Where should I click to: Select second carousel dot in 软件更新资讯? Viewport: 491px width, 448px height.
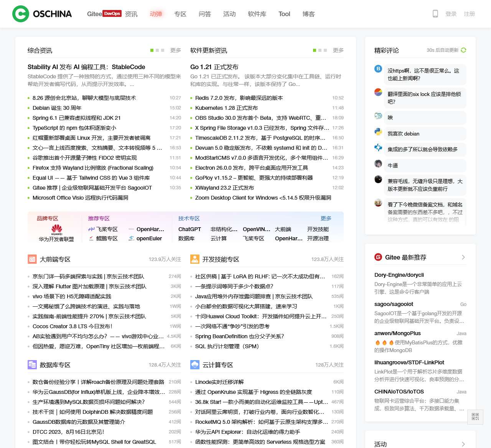coord(320,50)
